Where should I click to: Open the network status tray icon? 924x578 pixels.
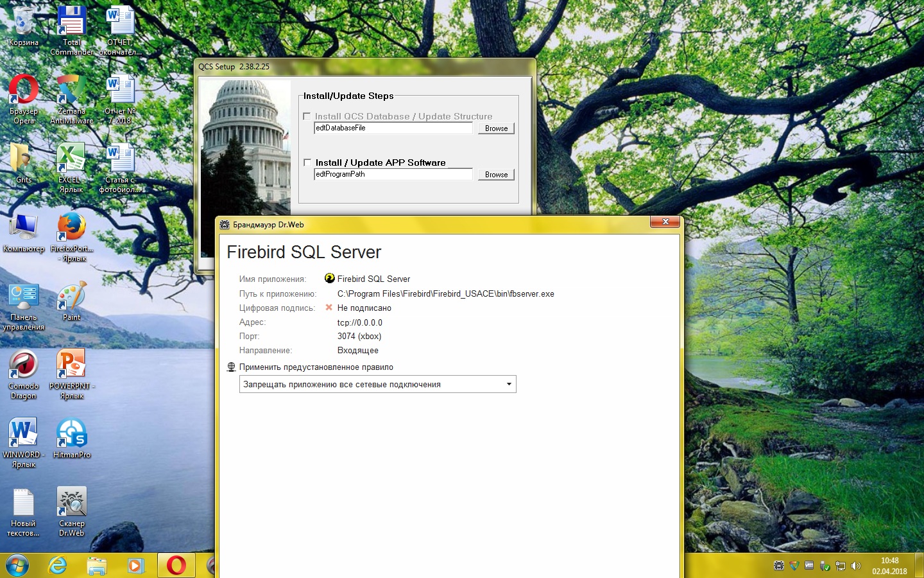[841, 566]
